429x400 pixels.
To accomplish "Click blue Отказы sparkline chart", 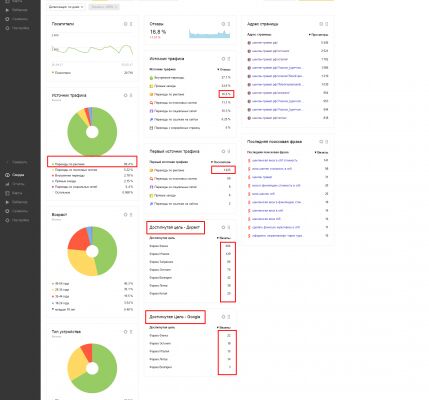I will pyautogui.click(x=209, y=34).
